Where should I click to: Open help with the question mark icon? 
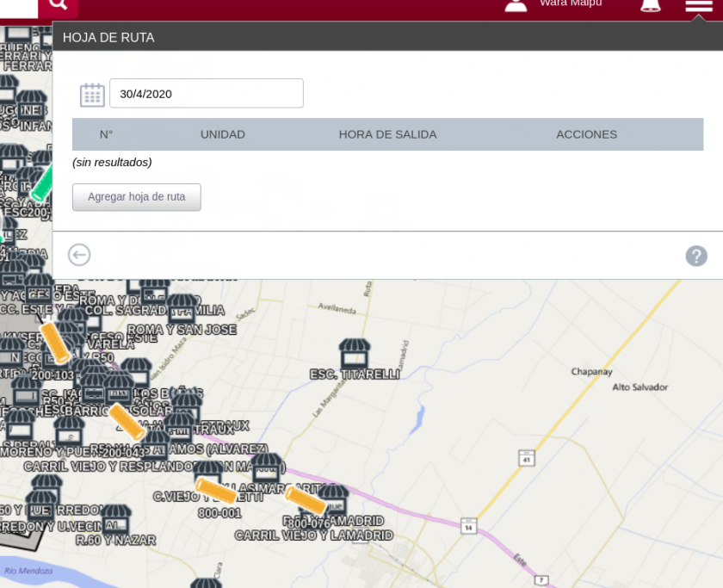[x=696, y=256]
